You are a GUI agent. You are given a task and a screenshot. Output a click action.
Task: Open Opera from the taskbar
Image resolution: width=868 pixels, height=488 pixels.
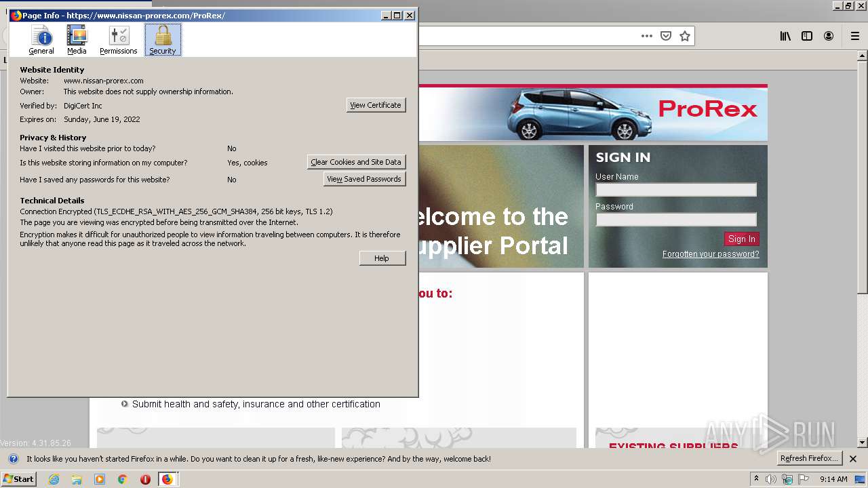click(x=145, y=479)
